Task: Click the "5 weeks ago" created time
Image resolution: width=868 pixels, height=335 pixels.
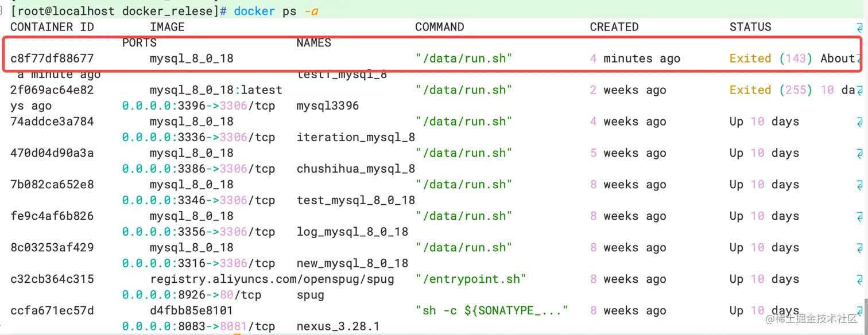Action: click(628, 153)
